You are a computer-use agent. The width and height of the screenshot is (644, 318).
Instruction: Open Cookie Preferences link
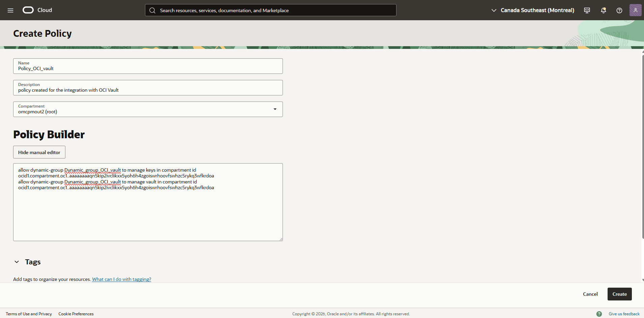pos(76,314)
